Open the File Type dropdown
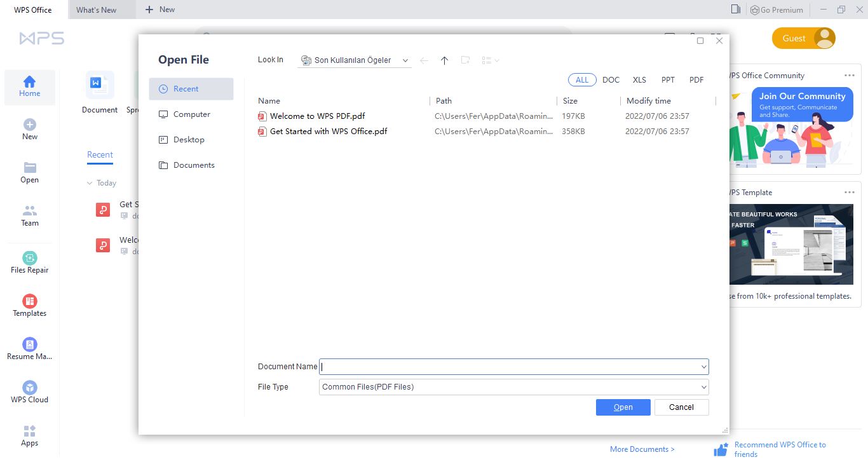 513,387
